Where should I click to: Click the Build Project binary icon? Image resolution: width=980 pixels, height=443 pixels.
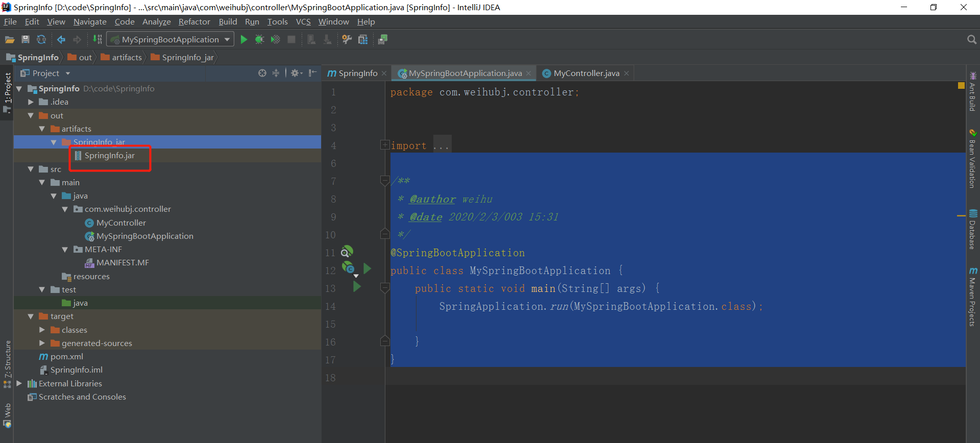point(97,40)
